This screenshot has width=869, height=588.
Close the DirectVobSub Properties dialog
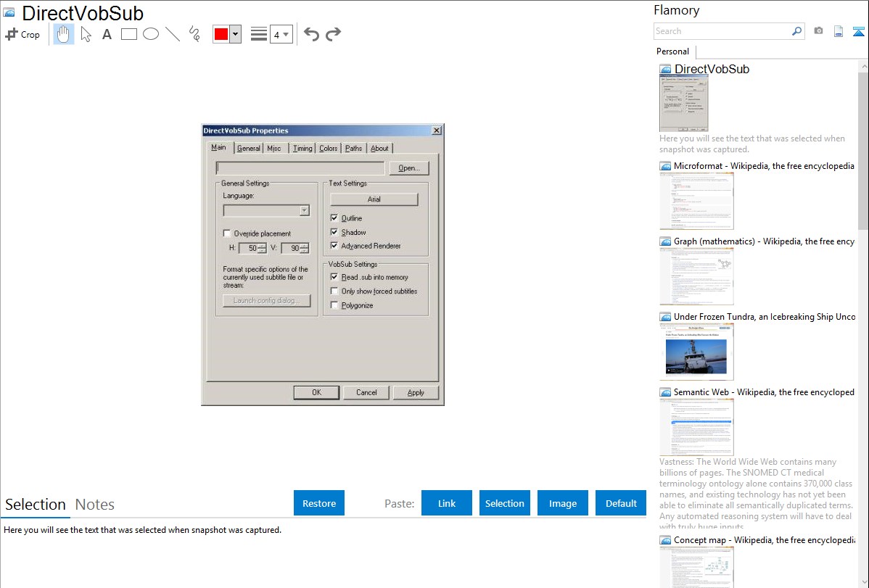click(x=437, y=131)
